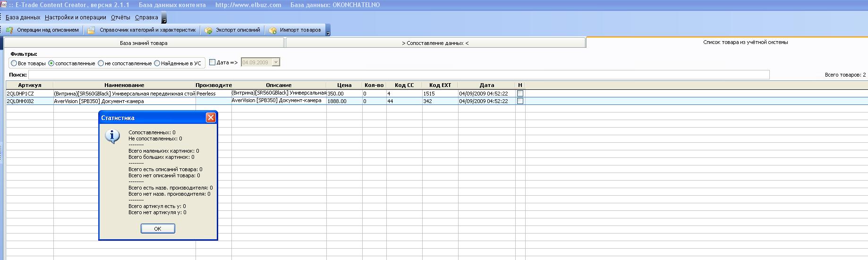The width and height of the screenshot is (868, 260).
Task: Click the Импорт товаров button label
Action: 300,30
